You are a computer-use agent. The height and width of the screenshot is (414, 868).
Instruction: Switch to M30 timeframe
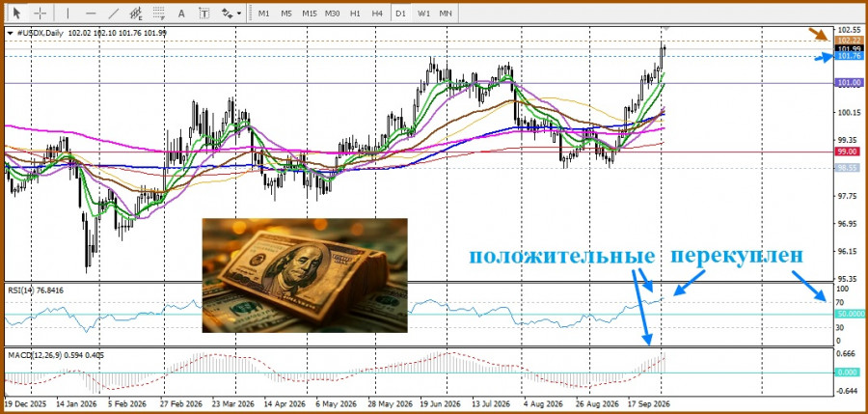pyautogui.click(x=332, y=13)
